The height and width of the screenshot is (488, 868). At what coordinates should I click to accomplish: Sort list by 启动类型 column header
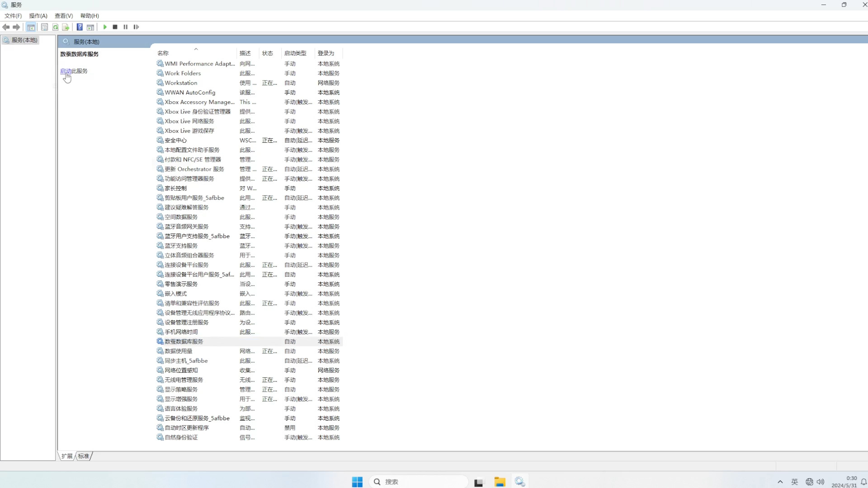point(295,53)
